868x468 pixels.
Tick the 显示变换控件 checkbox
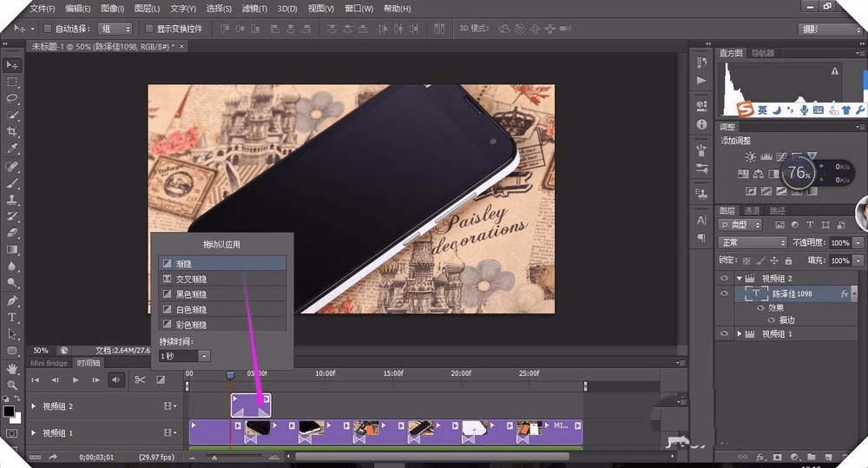(148, 29)
